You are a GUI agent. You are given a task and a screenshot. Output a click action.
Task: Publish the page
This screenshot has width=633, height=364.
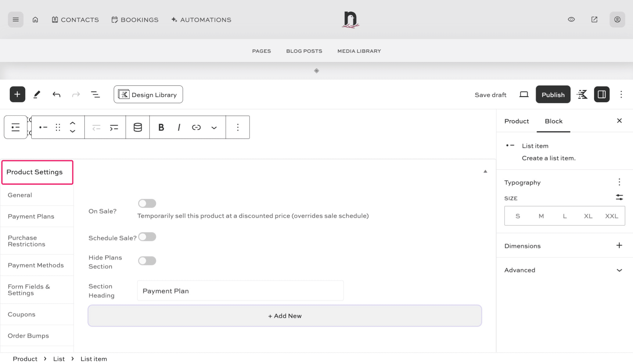coord(553,94)
